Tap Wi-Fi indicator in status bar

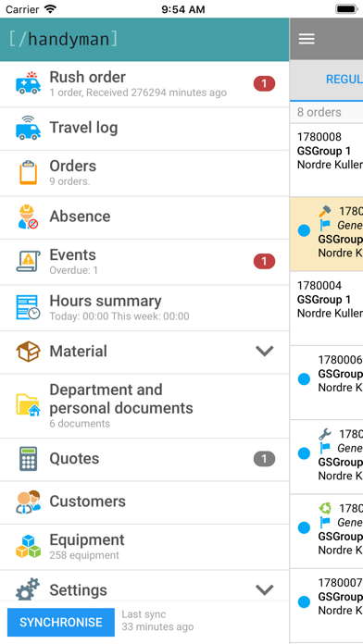50,9
